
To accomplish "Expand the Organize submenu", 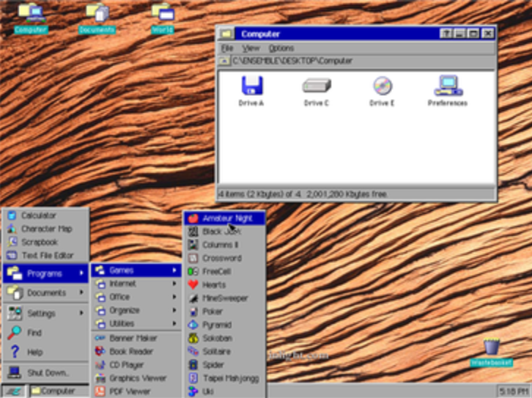I will (136, 310).
